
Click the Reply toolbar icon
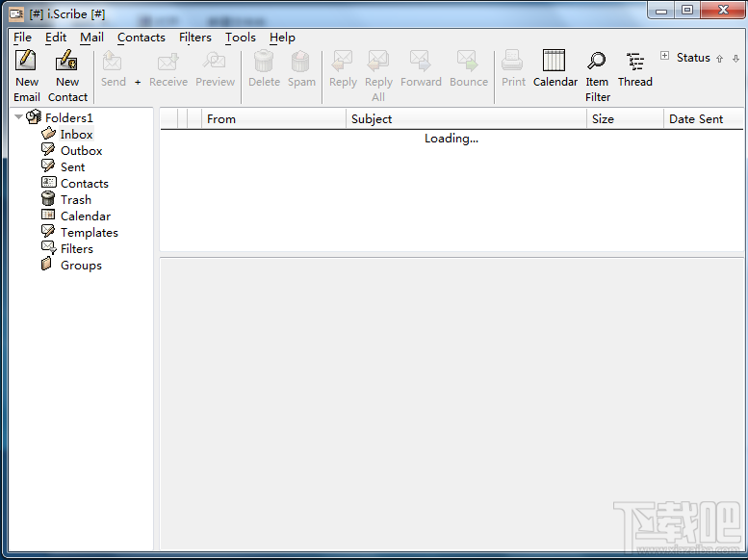(x=343, y=61)
